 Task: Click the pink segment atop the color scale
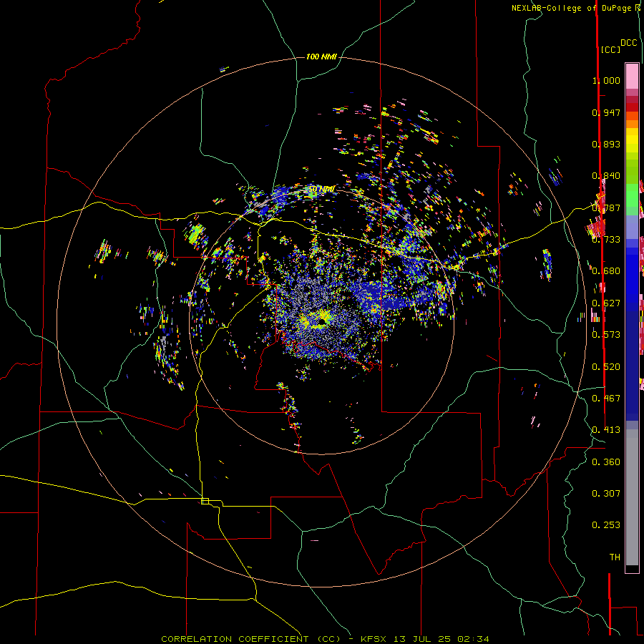pyautogui.click(x=632, y=76)
